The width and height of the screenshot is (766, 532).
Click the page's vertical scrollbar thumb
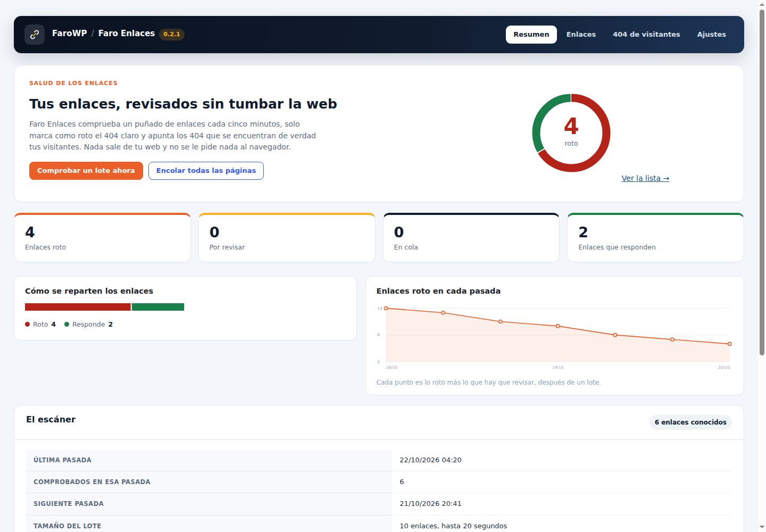762,182
